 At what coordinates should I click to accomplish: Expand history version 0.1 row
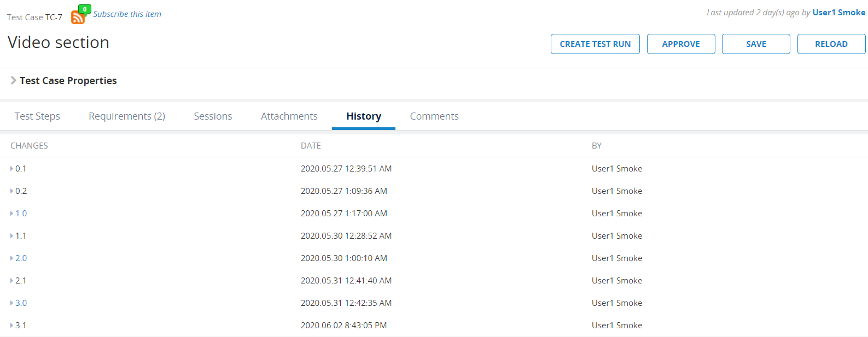pyautogui.click(x=12, y=169)
